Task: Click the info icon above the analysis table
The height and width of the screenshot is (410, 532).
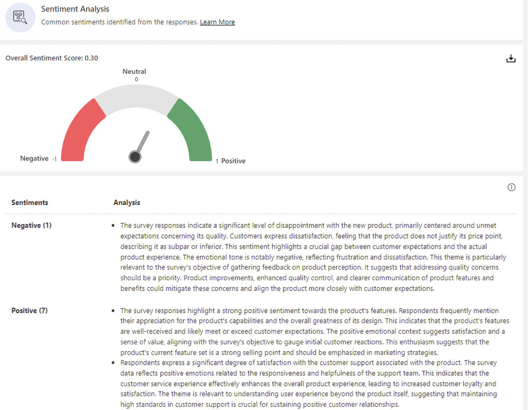Action: 511,187
